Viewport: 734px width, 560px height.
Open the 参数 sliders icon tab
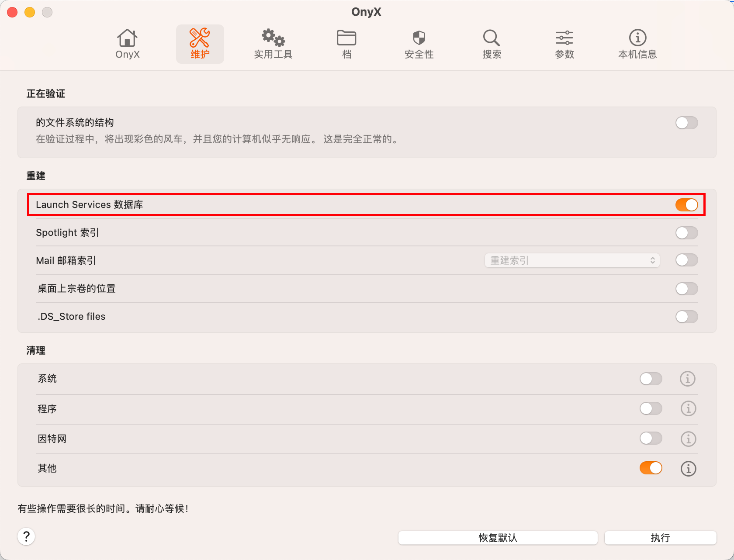click(x=564, y=38)
